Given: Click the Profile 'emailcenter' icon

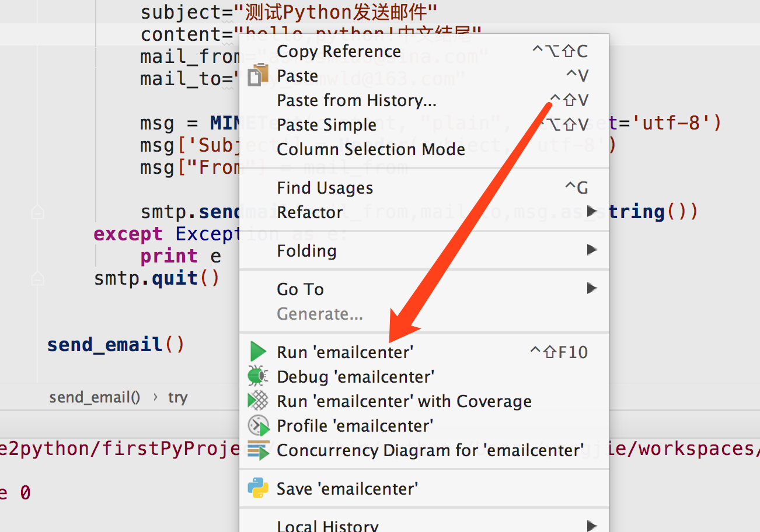Looking at the screenshot, I should click(257, 425).
